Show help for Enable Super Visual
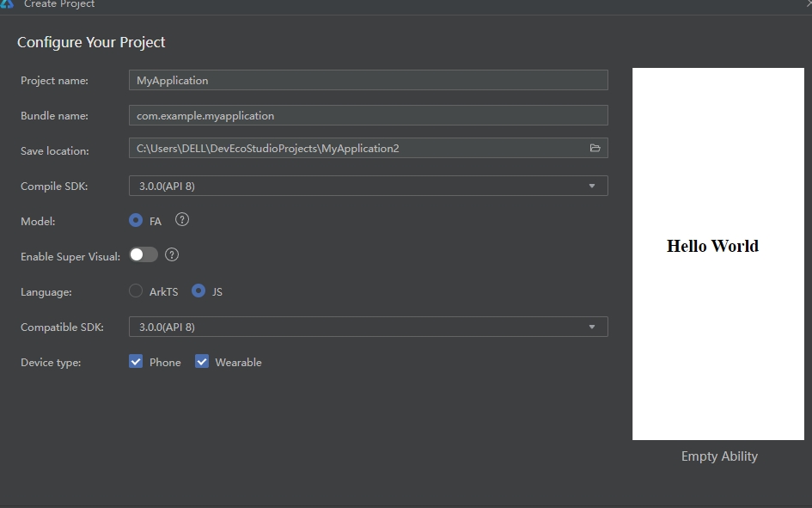812x508 pixels. coord(171,254)
